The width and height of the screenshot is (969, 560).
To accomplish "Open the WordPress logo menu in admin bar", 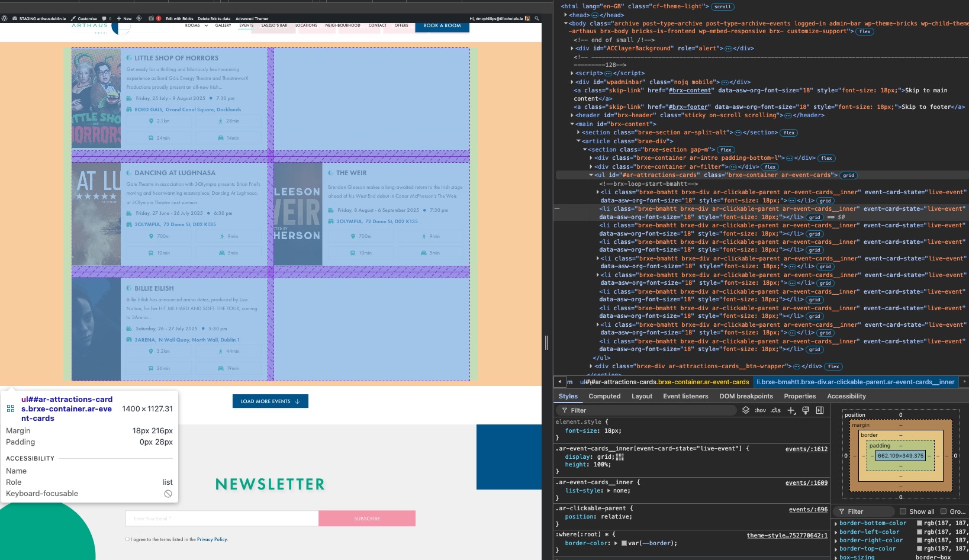I will coord(4,18).
